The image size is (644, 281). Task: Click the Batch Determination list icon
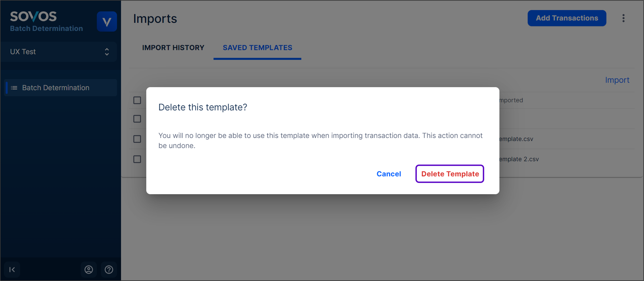point(14,88)
